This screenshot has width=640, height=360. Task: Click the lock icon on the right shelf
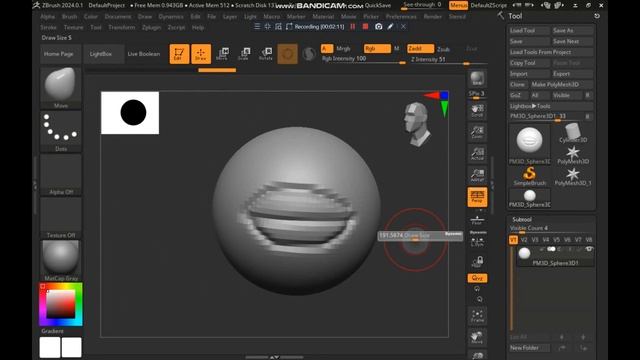[x=477, y=262]
